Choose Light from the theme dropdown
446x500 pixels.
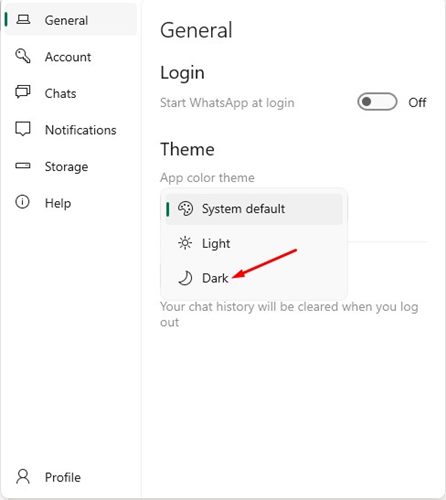click(254, 243)
